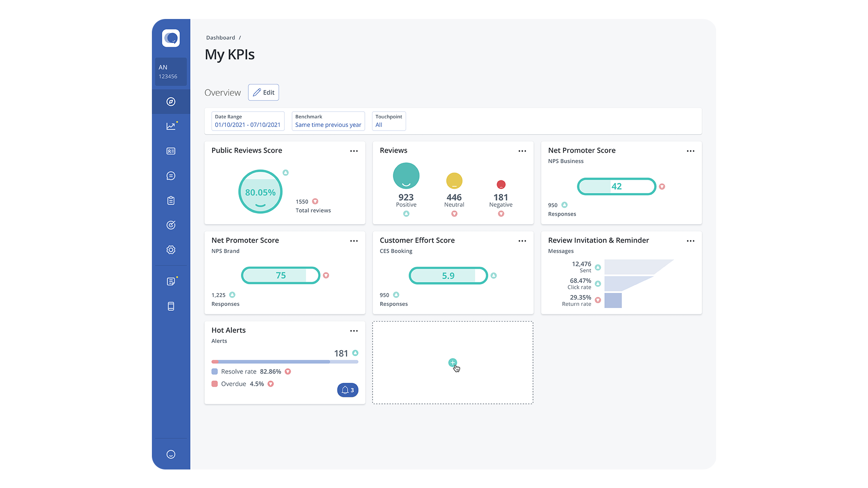Click the Dashboard breadcrumb link
The image size is (868, 488).
(x=221, y=38)
